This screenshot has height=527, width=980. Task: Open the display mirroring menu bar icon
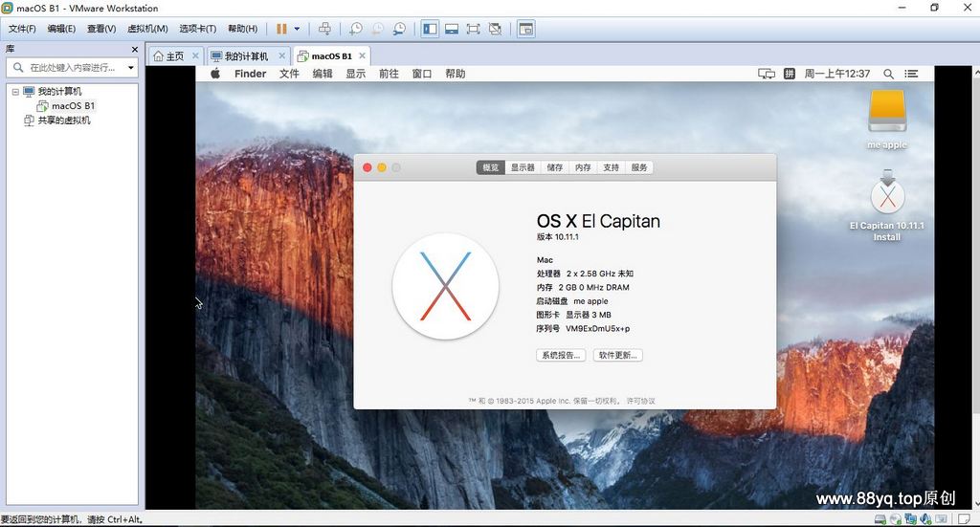(x=767, y=74)
